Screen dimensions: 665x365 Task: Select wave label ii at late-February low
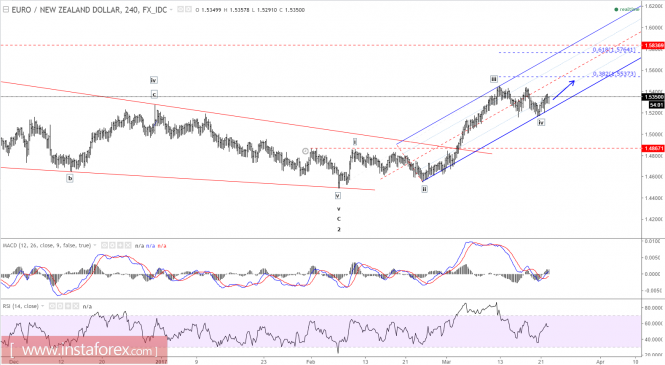point(424,189)
